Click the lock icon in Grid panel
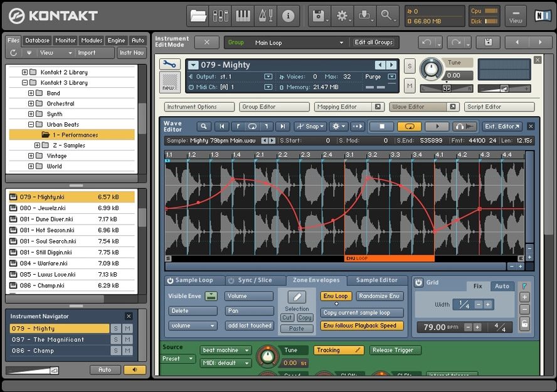The height and width of the screenshot is (392, 557). pos(524,324)
